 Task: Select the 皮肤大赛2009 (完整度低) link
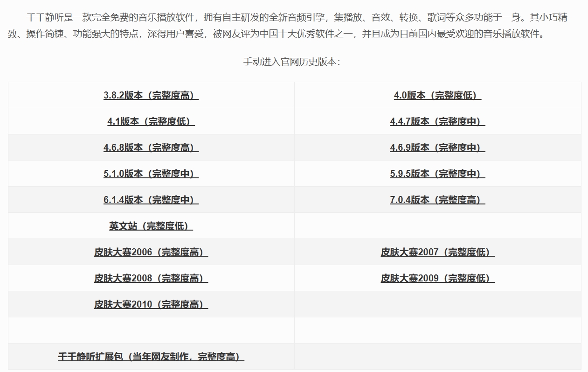(437, 278)
